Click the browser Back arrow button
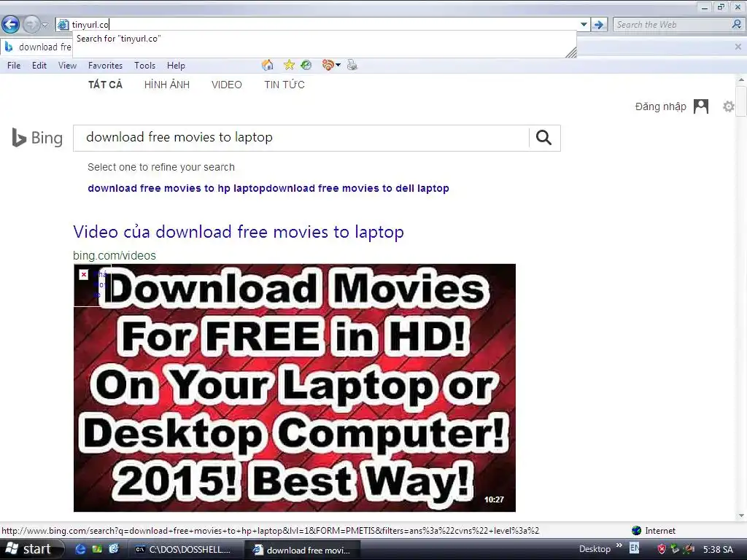This screenshot has height=560, width=747. point(10,24)
